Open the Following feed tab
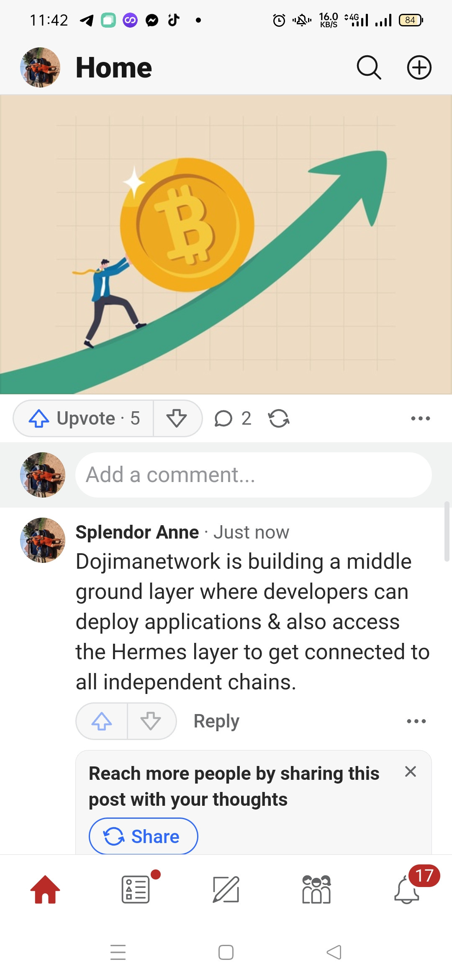 (x=136, y=890)
